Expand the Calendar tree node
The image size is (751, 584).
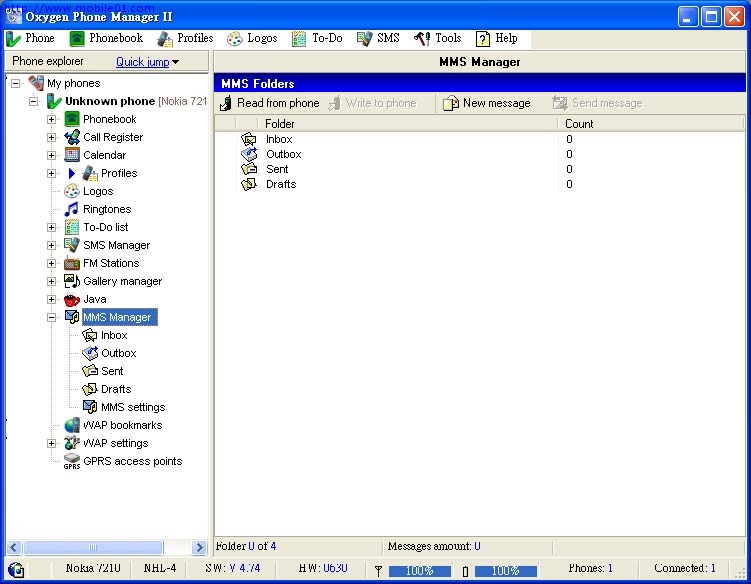tap(51, 155)
